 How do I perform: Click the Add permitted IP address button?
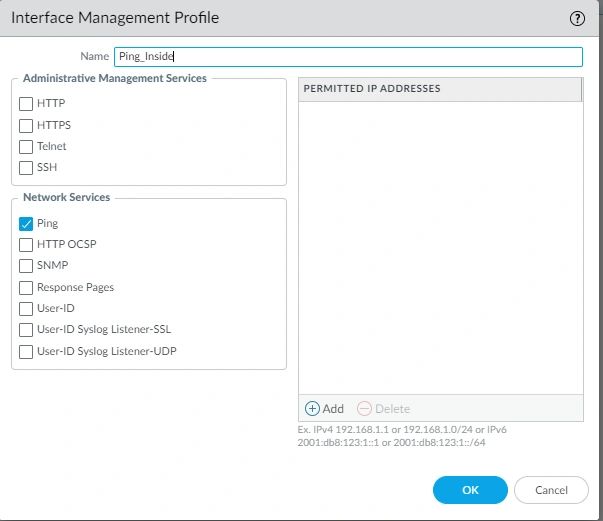pos(325,408)
